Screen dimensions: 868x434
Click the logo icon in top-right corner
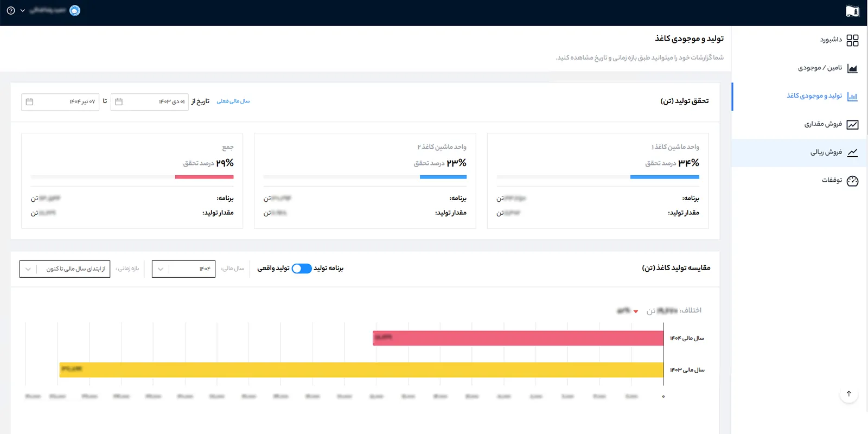[852, 11]
